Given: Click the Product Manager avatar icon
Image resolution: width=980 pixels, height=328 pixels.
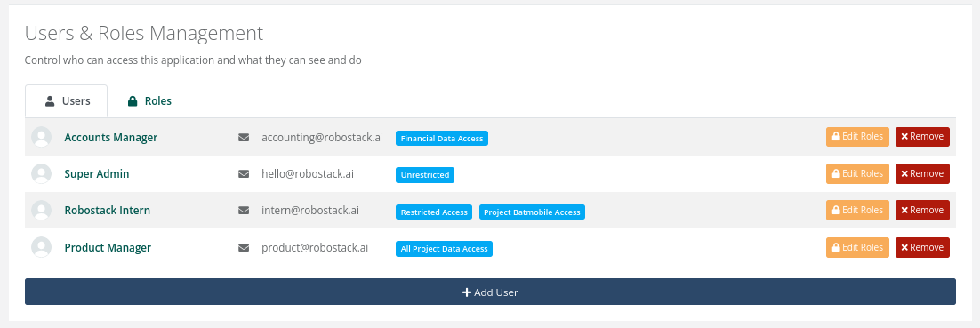Looking at the screenshot, I should [x=41, y=247].
